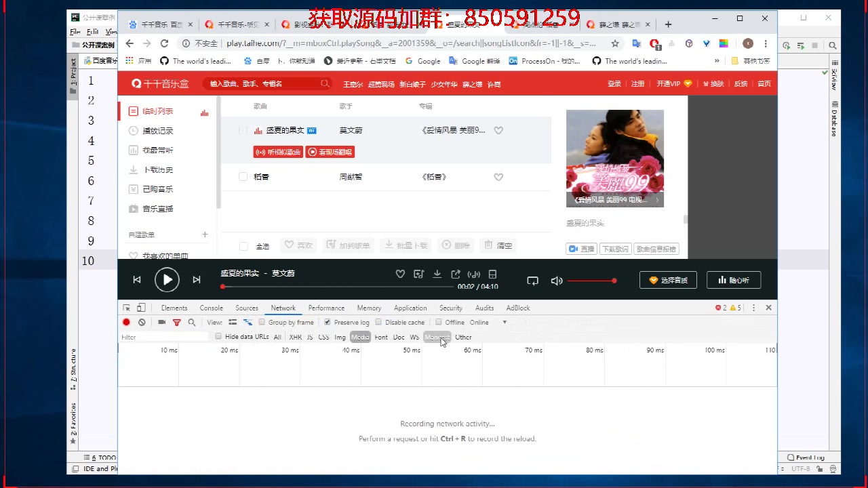Open DevTools more options menu

(x=753, y=308)
